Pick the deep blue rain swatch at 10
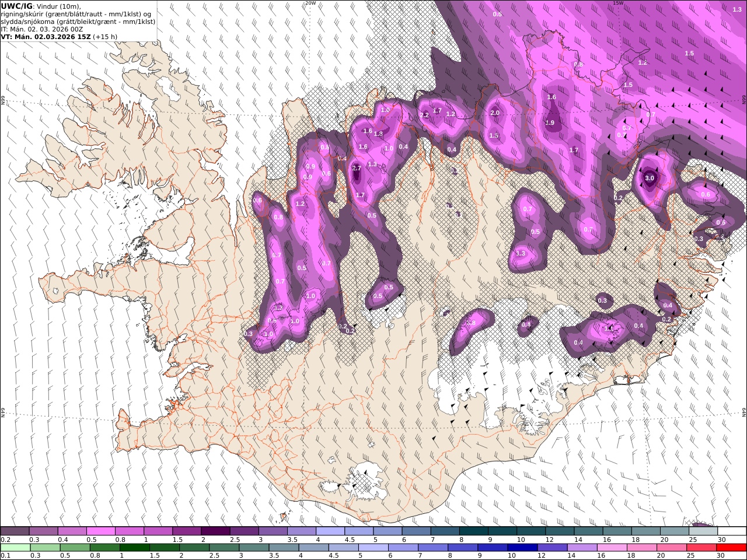Screen dimensions: 747x560 [x=522, y=548]
